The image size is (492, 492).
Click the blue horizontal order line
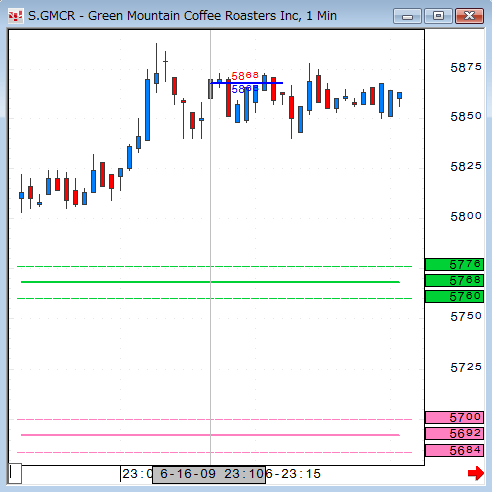(x=247, y=83)
